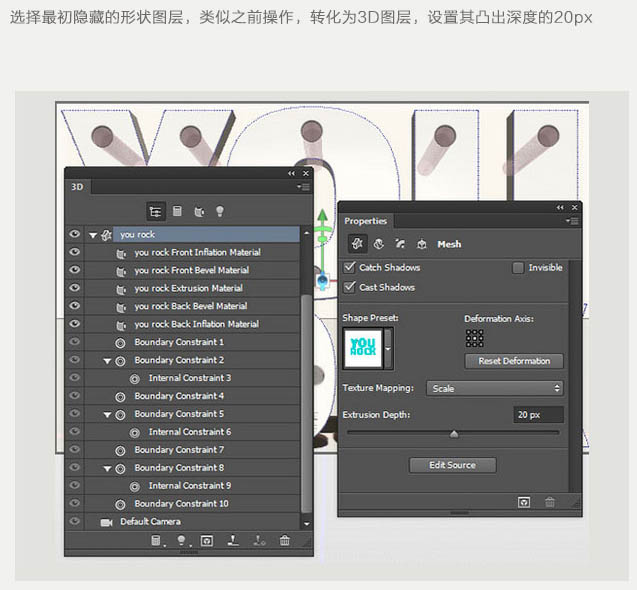Image resolution: width=637 pixels, height=590 pixels.
Task: Select Default Camera row
Action: [184, 522]
